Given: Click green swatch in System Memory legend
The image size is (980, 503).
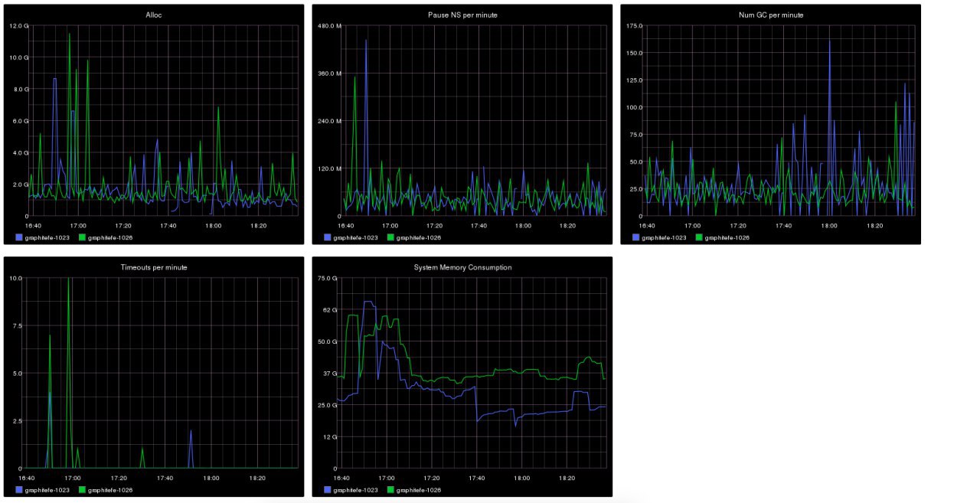Looking at the screenshot, I should pos(390,490).
